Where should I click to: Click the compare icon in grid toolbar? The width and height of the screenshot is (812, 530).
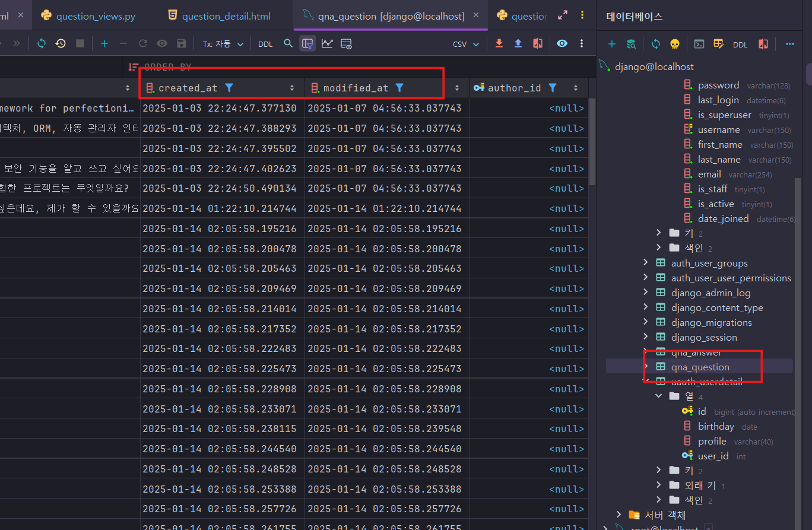point(538,43)
